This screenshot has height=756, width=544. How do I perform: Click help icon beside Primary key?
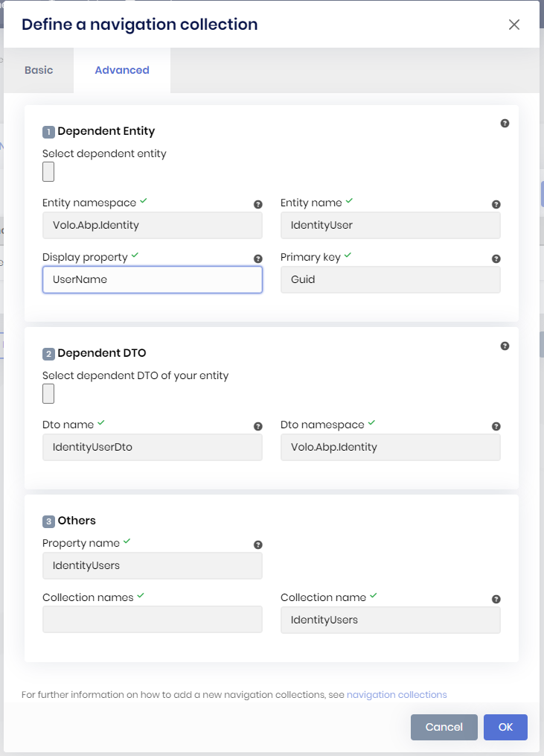(x=496, y=258)
